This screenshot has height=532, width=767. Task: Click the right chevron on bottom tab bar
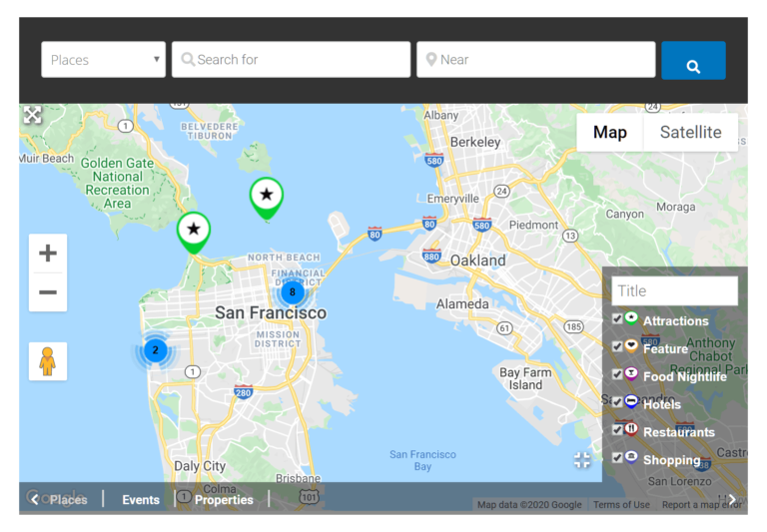732,500
